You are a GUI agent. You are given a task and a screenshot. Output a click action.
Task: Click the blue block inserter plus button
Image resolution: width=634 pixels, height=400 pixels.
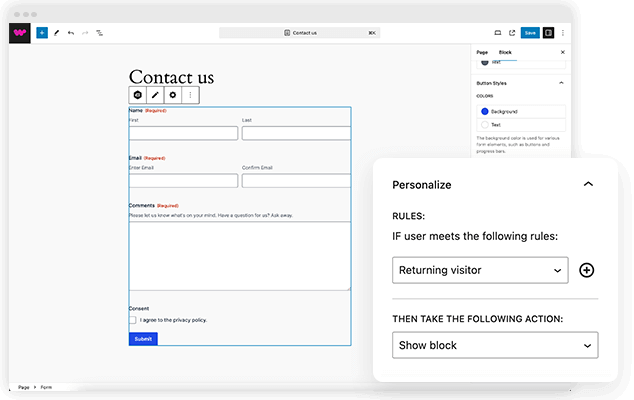coord(41,32)
